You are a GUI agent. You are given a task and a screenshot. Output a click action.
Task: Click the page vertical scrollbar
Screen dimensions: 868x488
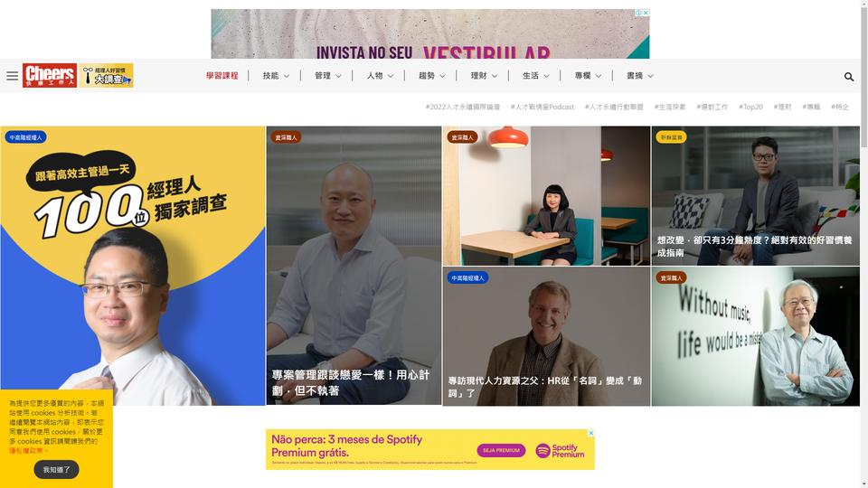[864, 244]
